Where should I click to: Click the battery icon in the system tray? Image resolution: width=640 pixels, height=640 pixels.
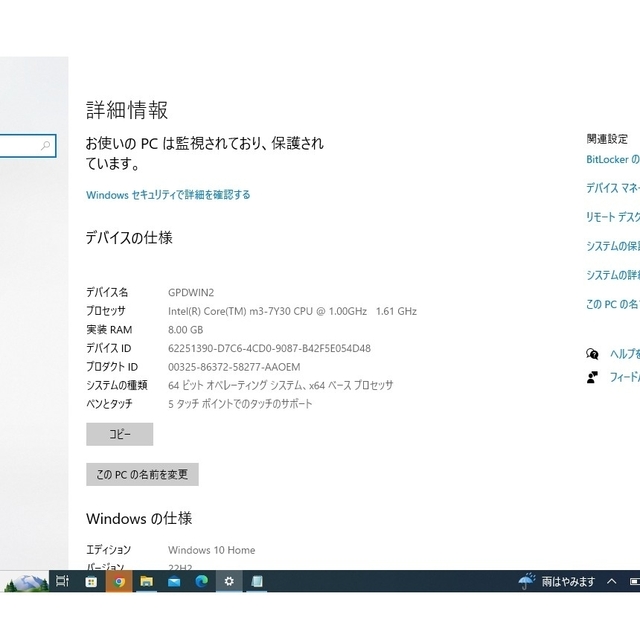pyautogui.click(x=635, y=581)
